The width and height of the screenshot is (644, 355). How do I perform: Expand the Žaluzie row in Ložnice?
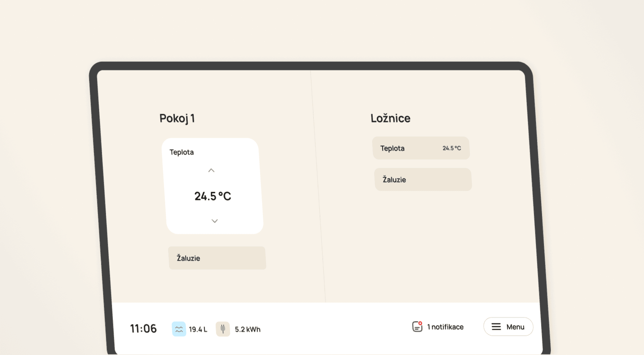click(423, 180)
